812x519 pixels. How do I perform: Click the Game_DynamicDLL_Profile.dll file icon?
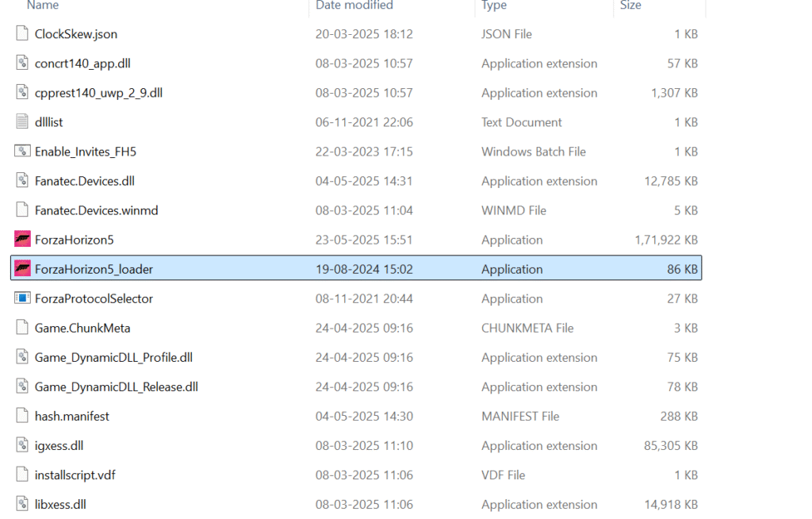click(21, 357)
